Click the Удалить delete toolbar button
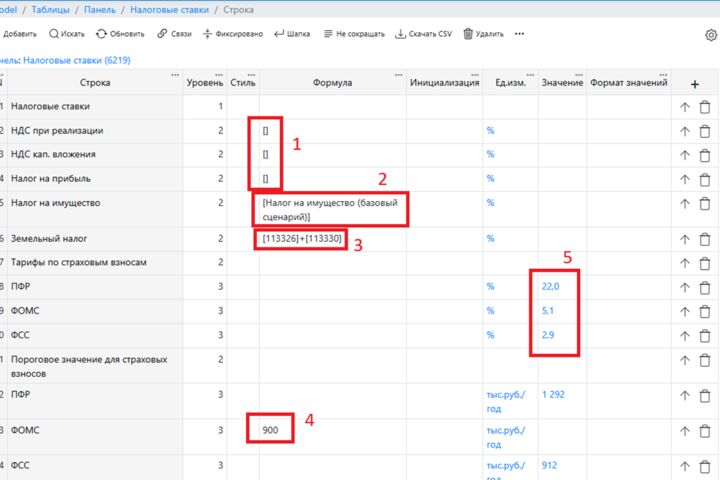The width and height of the screenshot is (720, 480). pos(483,34)
